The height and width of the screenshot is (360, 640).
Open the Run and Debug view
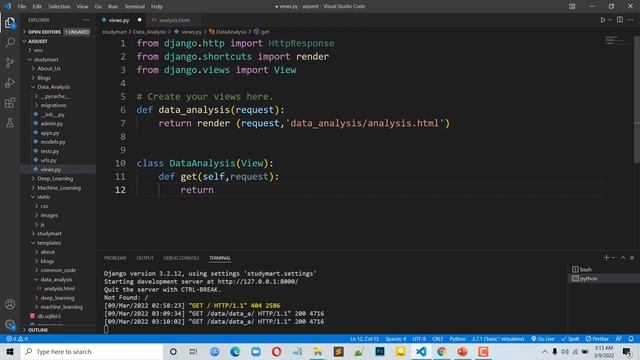(x=10, y=82)
